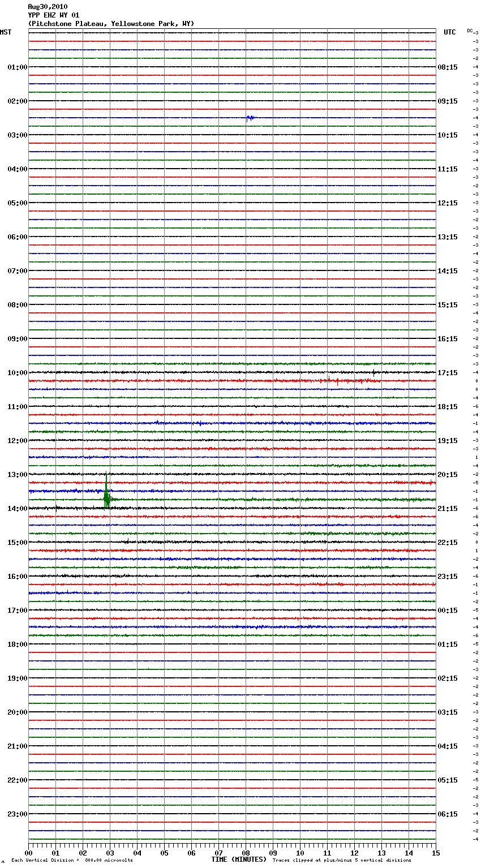Viewport: 481px width, 868px height.
Task: Click the 04:15 UTC time label
Action: click(448, 746)
